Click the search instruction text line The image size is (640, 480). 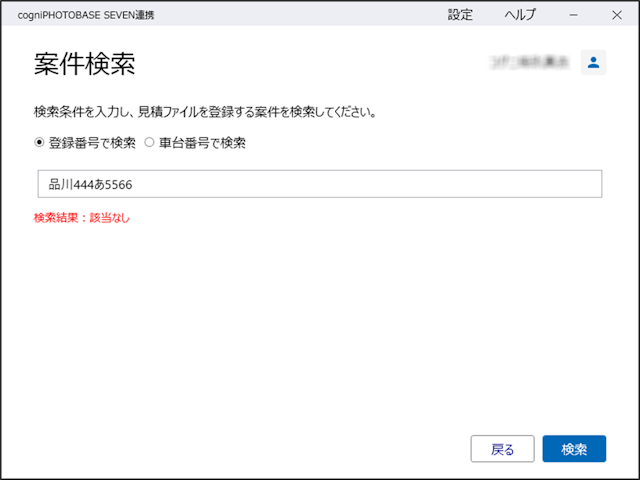click(205, 111)
